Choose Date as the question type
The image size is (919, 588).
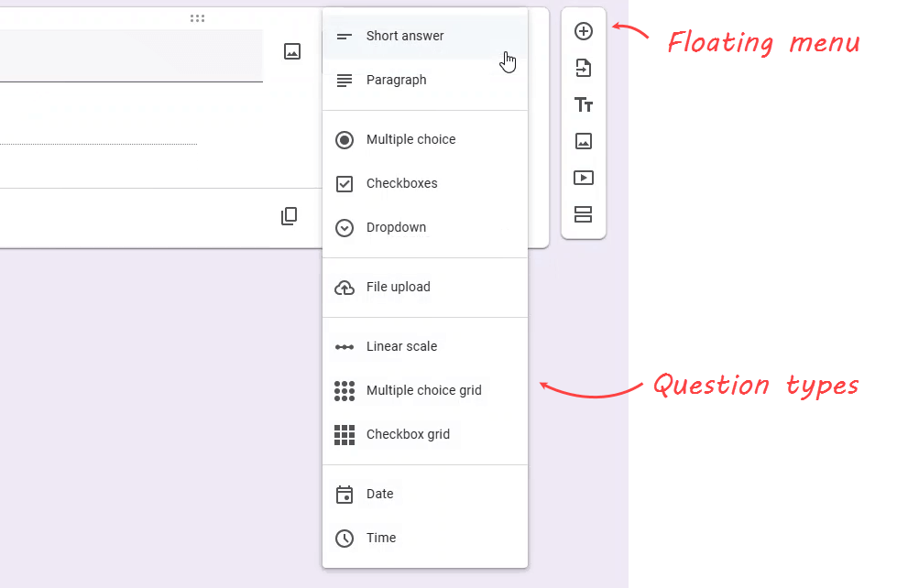pyautogui.click(x=379, y=494)
